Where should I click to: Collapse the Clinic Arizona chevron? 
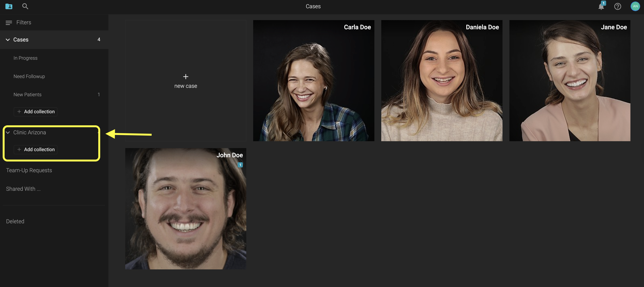click(8, 133)
